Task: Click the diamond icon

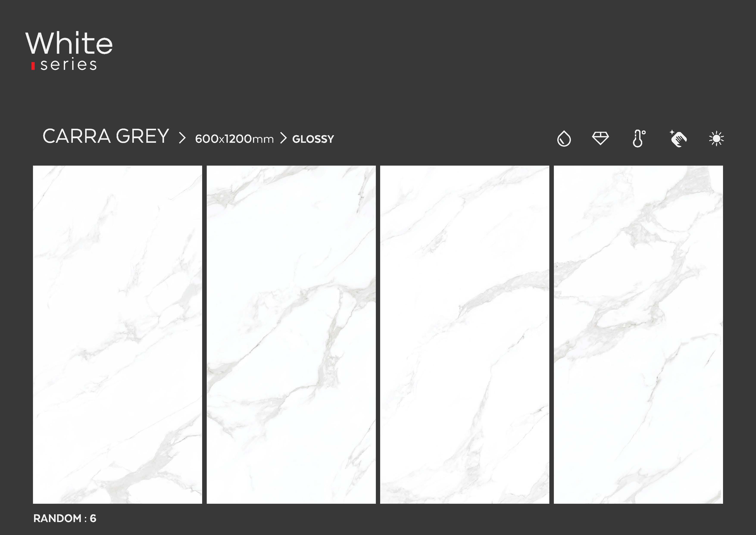Action: (601, 138)
